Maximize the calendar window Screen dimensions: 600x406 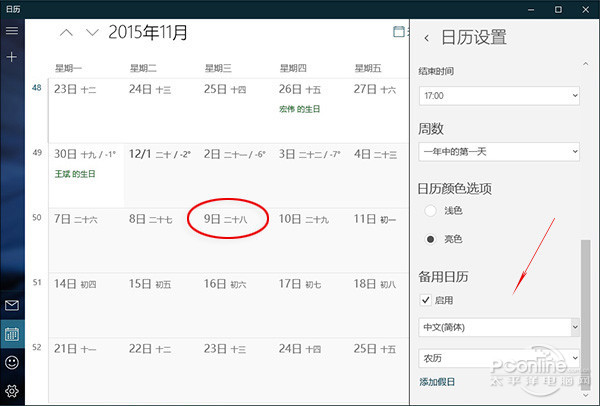click(x=558, y=9)
